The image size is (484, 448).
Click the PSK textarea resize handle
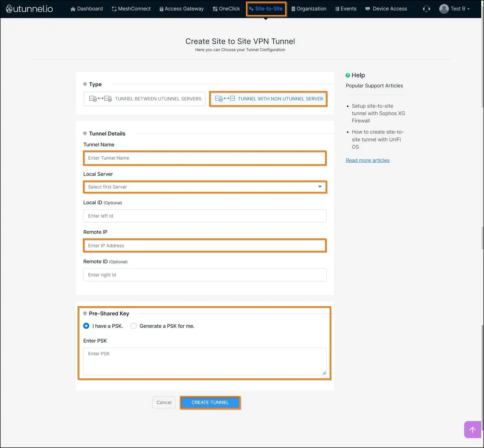pos(324,373)
